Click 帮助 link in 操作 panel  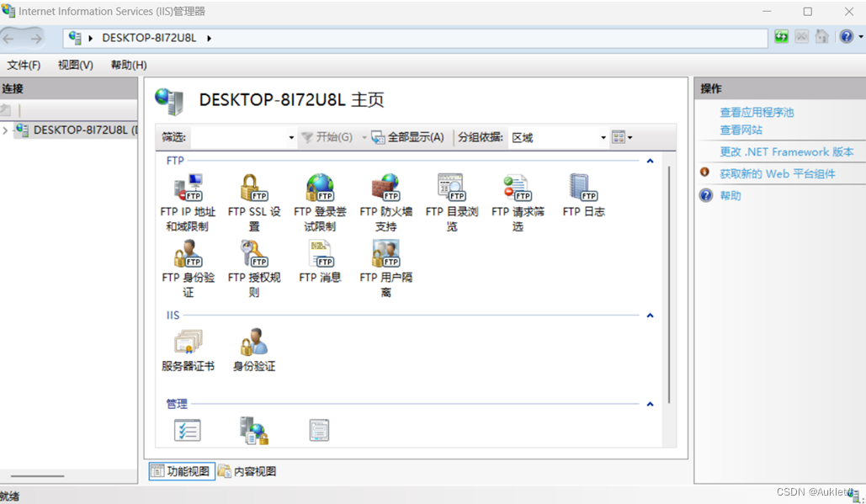point(731,195)
